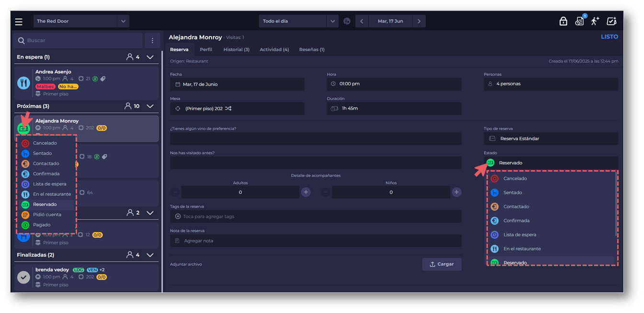Open Andrea Asenjo's waiting reservation card
644x313 pixels.
86,83
